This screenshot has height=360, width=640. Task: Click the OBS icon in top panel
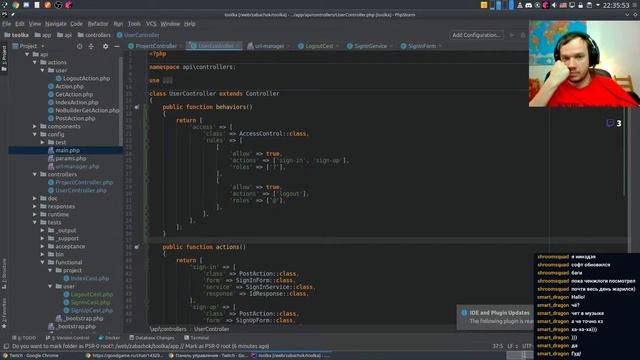point(58,5)
